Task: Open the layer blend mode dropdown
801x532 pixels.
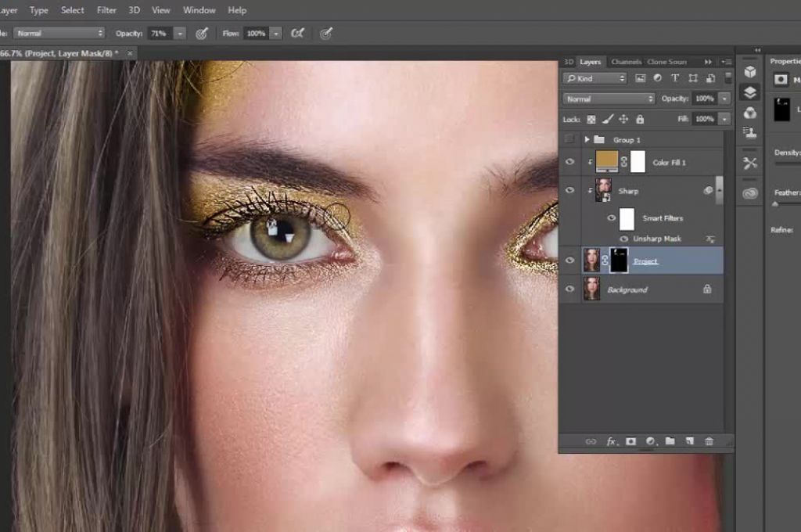Action: coord(609,99)
